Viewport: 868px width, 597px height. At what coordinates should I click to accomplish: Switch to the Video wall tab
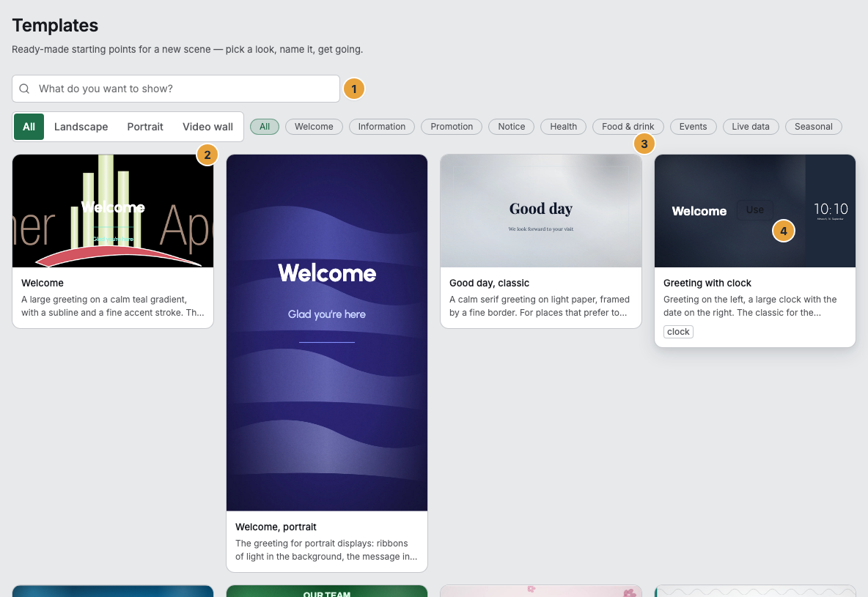207,127
